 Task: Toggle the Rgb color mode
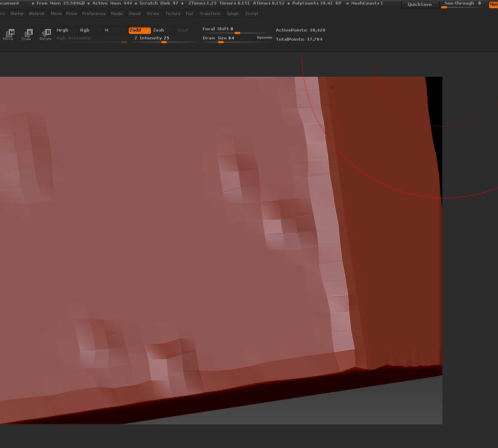click(90, 30)
